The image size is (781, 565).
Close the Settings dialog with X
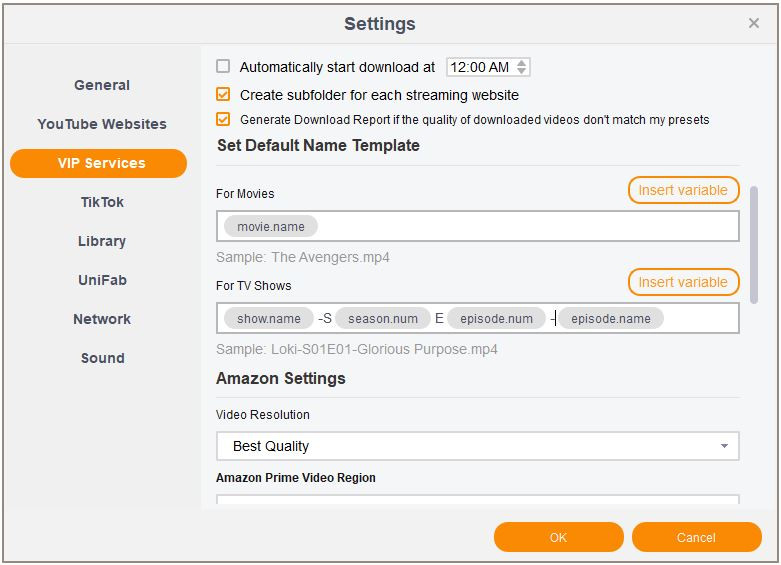[754, 23]
